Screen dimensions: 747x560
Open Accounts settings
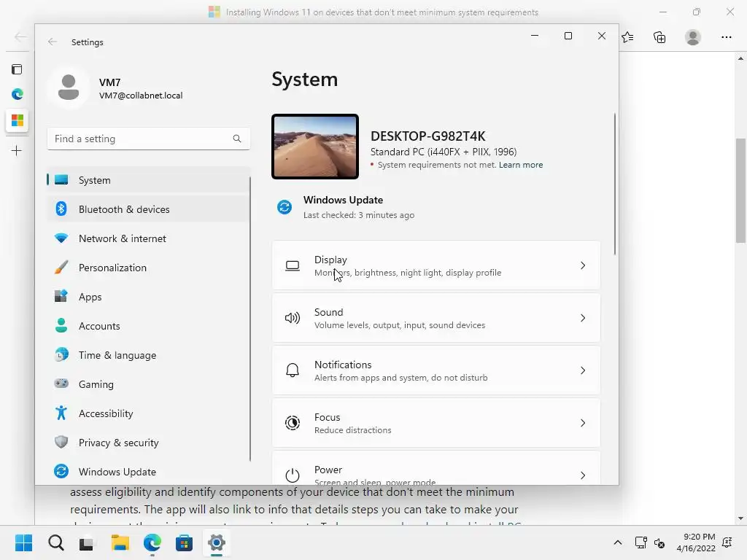[148, 326]
